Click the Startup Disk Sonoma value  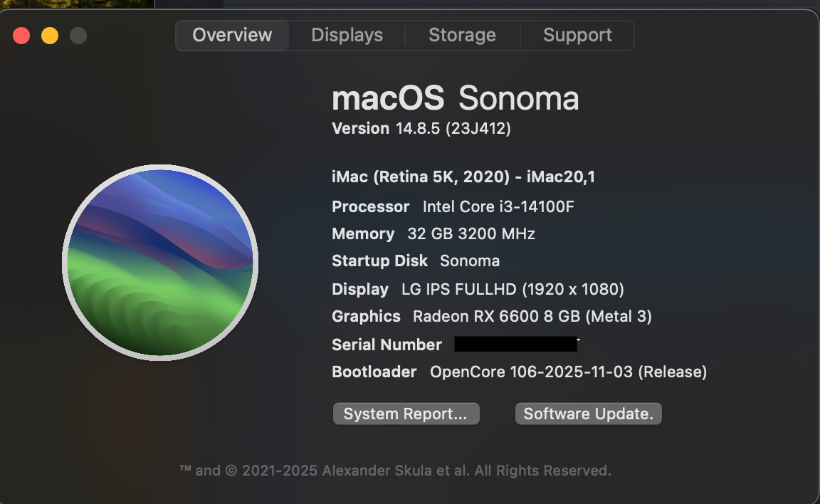point(470,261)
